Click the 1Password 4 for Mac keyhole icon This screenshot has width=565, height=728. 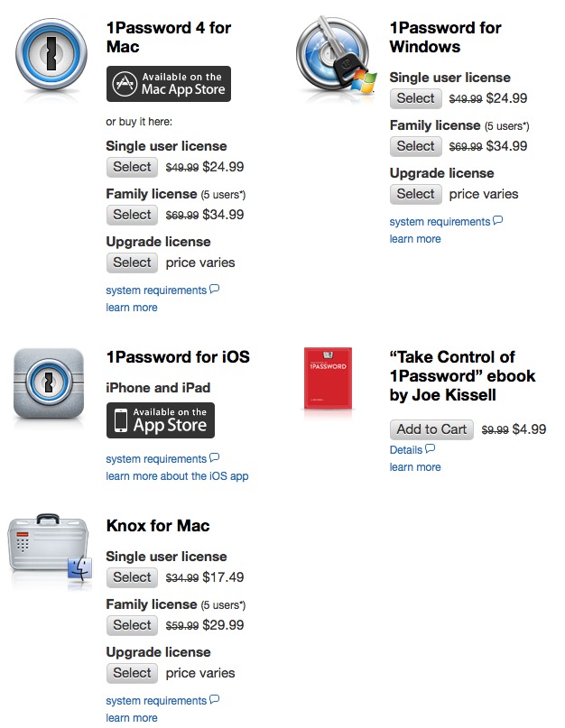[x=55, y=56]
